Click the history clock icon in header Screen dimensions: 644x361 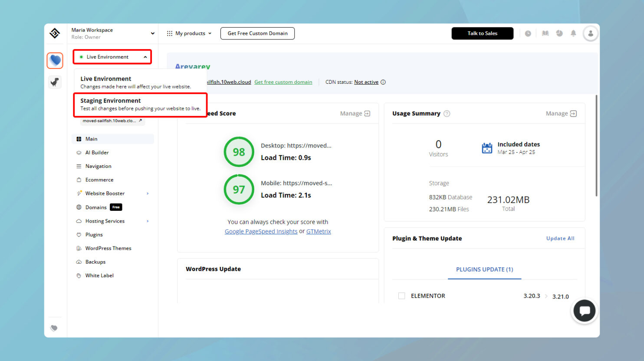pyautogui.click(x=528, y=33)
